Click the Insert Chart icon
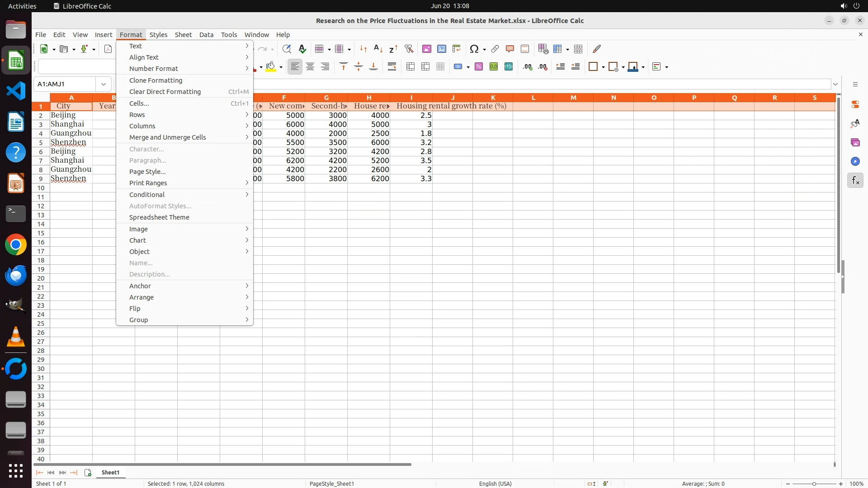 pos(441,49)
